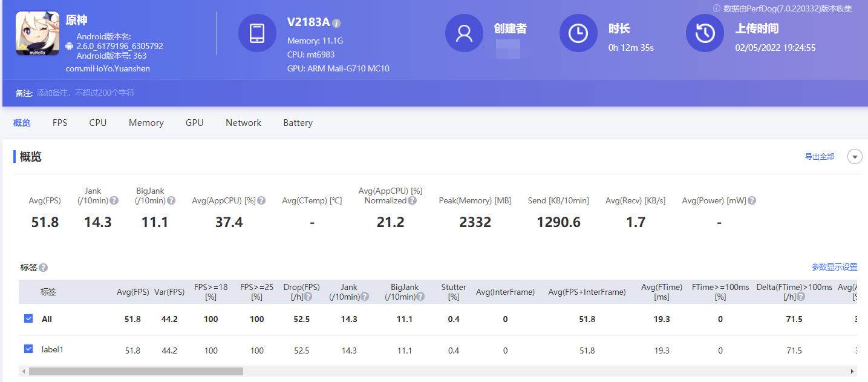
Task: Click the info icon beside V2183A
Action: 337,23
